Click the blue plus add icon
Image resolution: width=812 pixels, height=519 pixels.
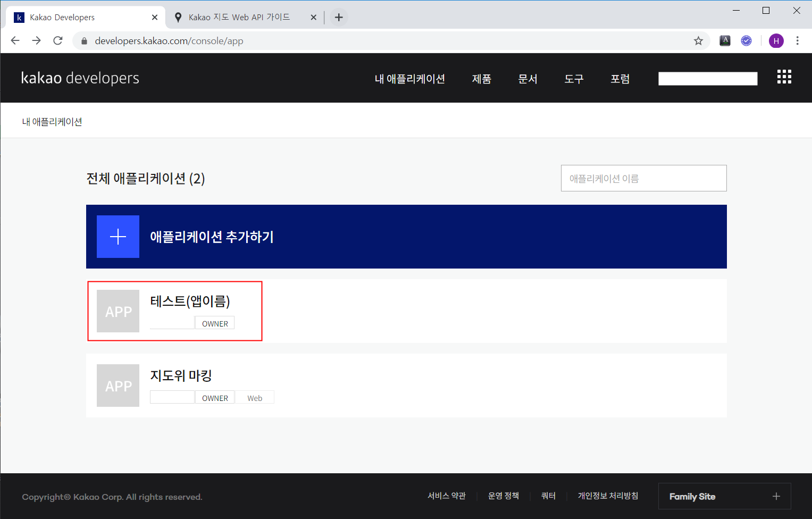click(x=118, y=237)
